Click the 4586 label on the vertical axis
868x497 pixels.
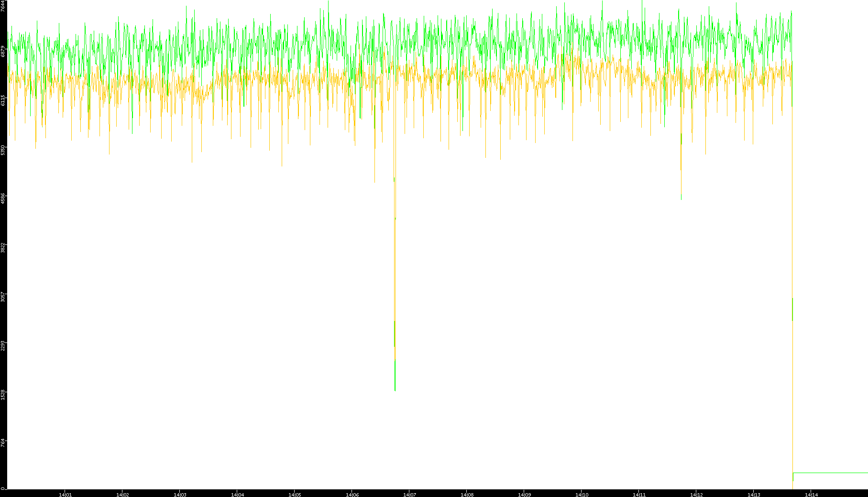coord(3,198)
